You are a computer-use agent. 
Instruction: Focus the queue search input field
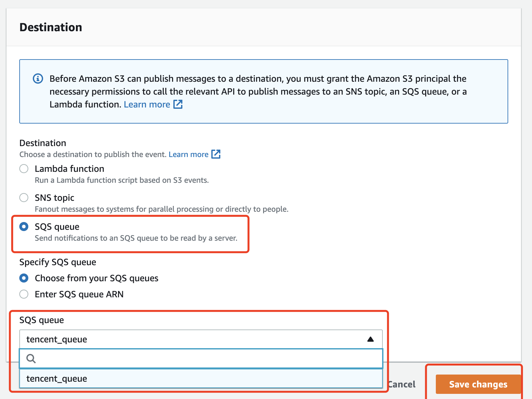[x=206, y=358]
